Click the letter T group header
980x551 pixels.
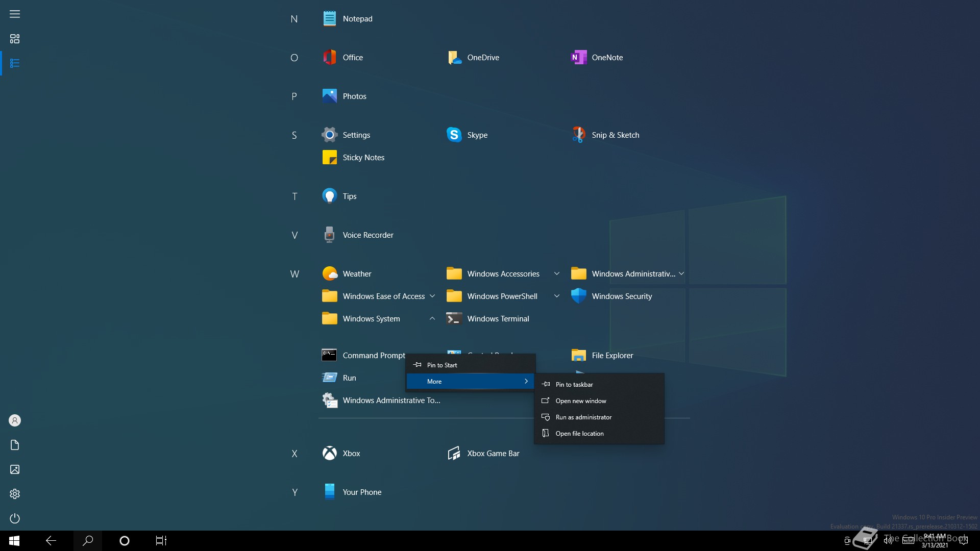pyautogui.click(x=295, y=197)
